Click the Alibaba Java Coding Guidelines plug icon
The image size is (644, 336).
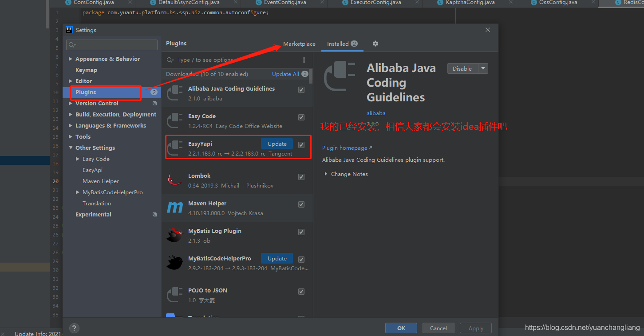(175, 93)
